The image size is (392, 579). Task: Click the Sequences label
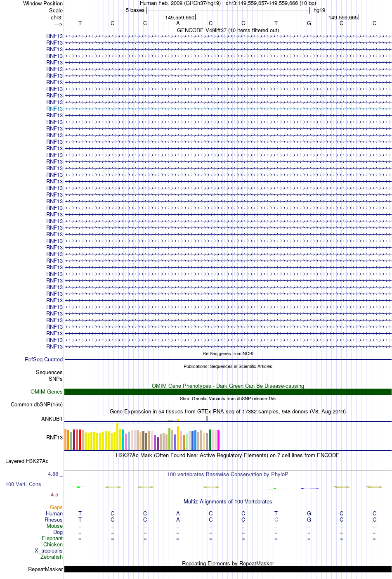point(49,372)
